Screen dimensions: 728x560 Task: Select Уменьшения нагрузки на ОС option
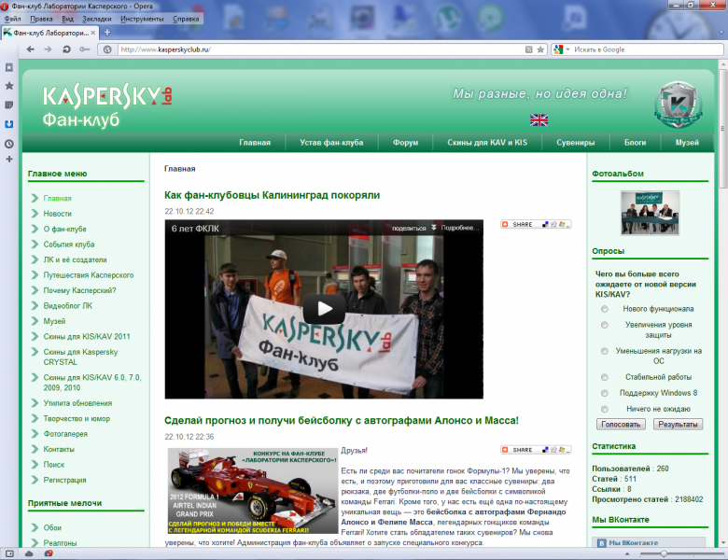(x=605, y=351)
